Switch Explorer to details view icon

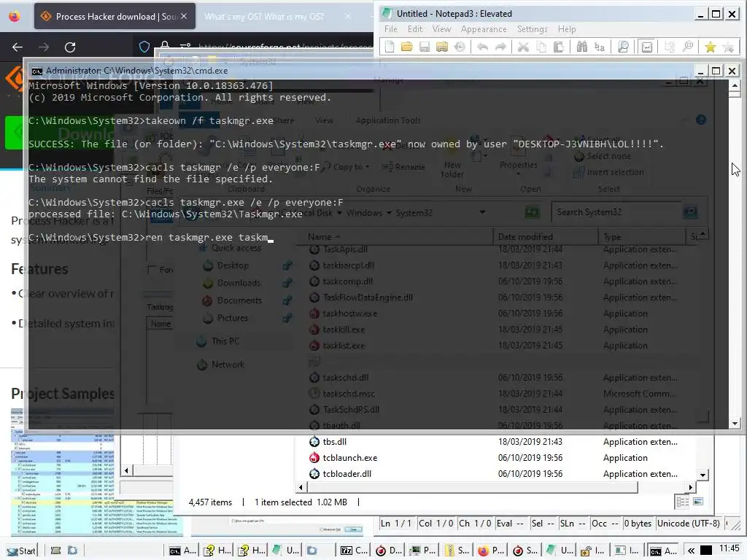click(682, 502)
